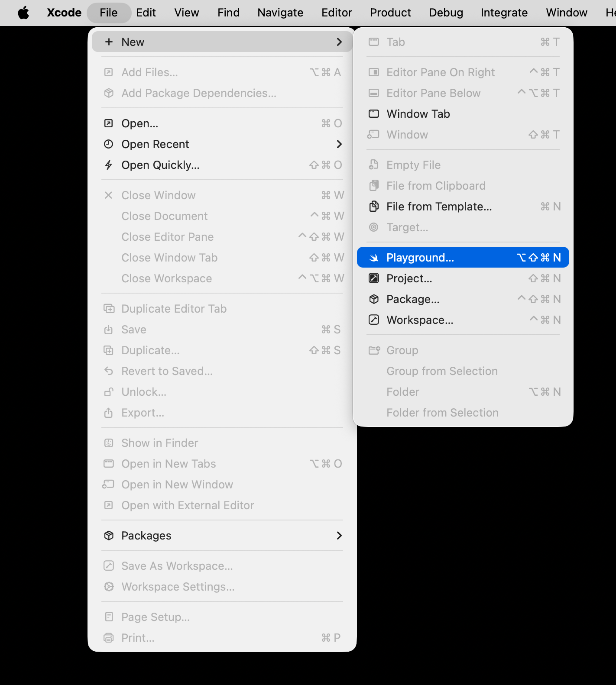
Task: Click the Packages cube icon in File menu
Action: coord(109,536)
